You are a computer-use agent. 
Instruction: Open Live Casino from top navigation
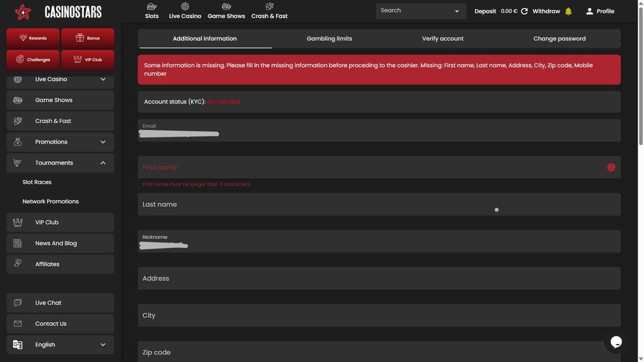click(x=185, y=11)
